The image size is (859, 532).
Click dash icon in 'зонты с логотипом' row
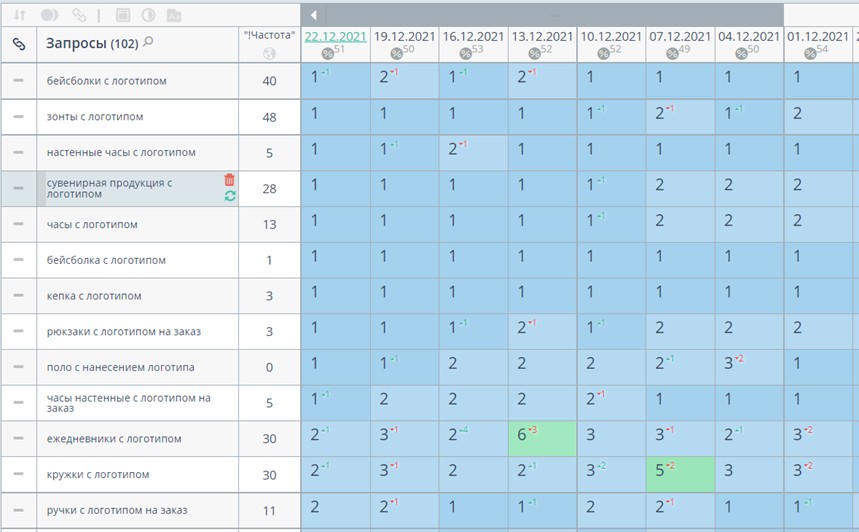18,117
